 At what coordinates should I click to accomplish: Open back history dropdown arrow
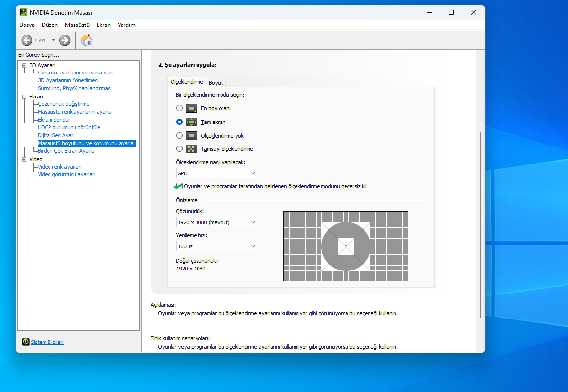(x=53, y=40)
